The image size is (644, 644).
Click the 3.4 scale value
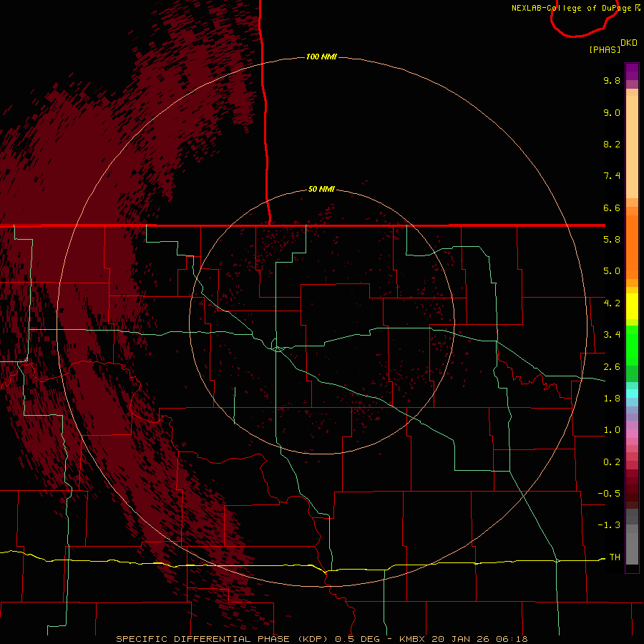point(612,335)
